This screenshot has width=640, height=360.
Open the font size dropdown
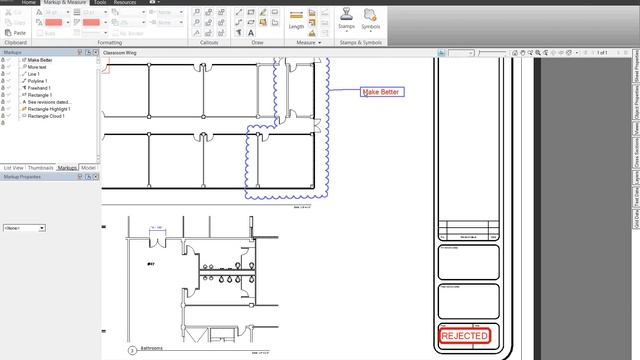coord(68,12)
